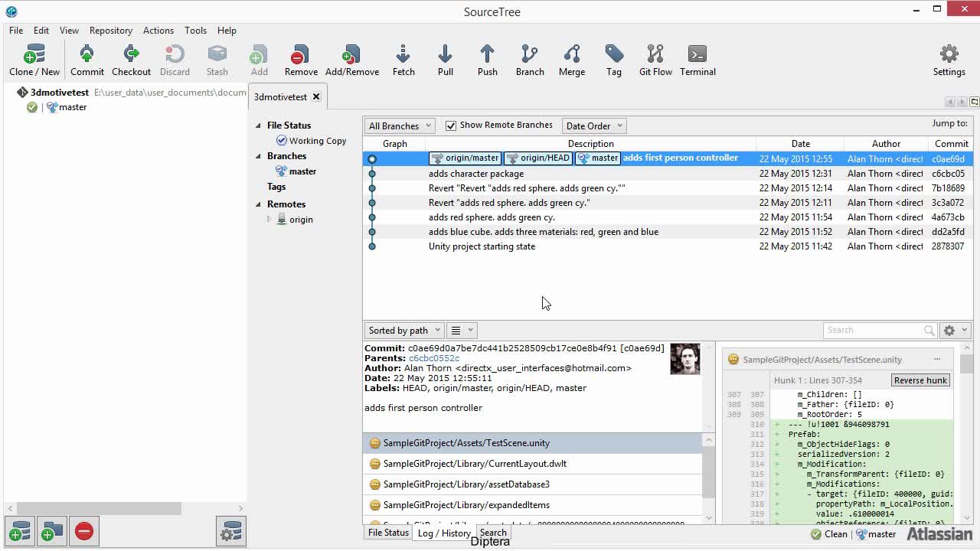This screenshot has height=551, width=980.
Task: Click the Checkout toolbar icon
Action: click(131, 60)
